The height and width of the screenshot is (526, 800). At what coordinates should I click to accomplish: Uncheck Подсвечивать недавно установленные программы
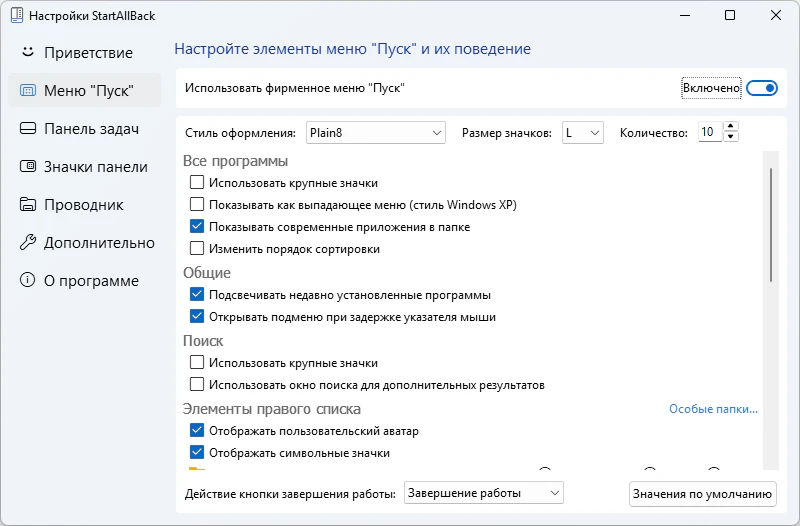[197, 295]
